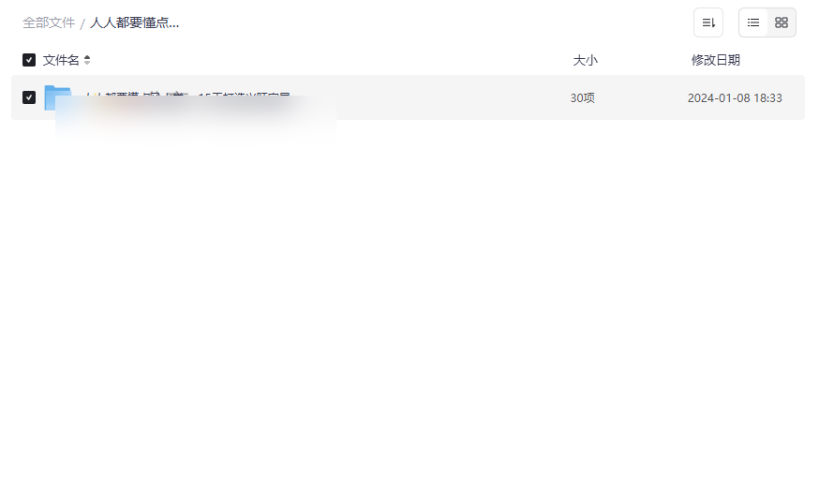
Task: Switch to grid view
Action: tap(782, 22)
